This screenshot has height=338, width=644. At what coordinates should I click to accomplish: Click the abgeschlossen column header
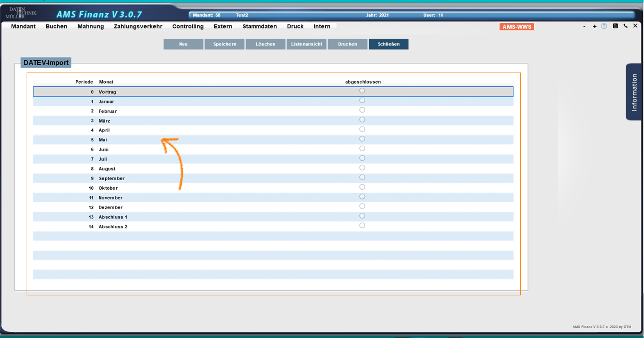[x=363, y=82]
